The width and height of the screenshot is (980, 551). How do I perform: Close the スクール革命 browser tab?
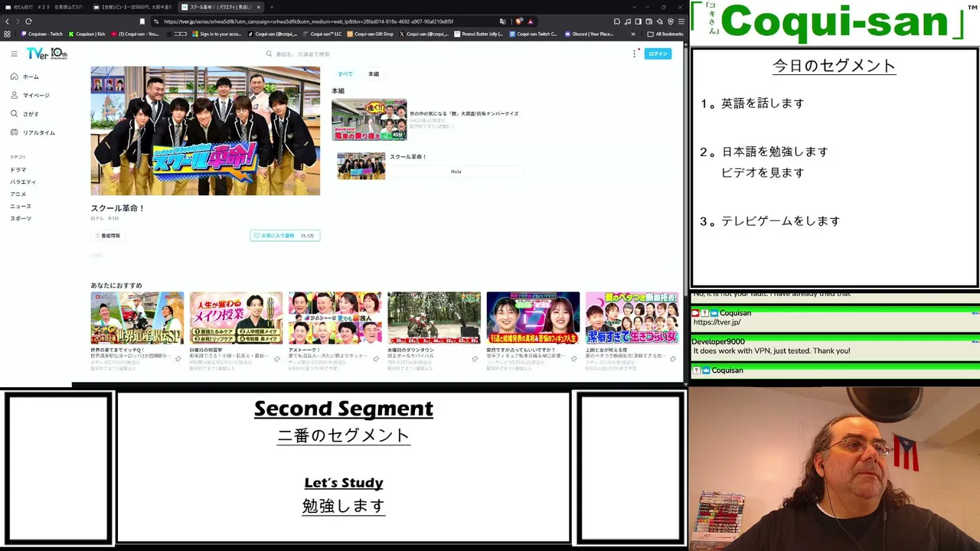[259, 7]
